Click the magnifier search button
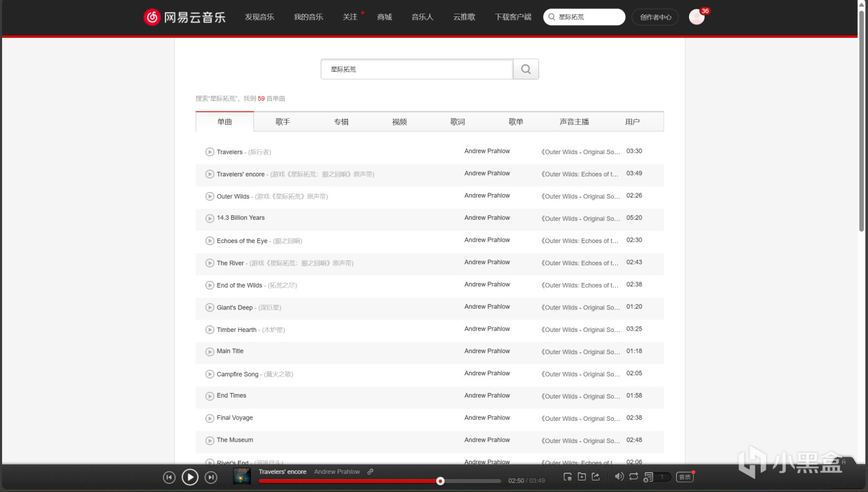The height and width of the screenshot is (492, 868). tap(526, 69)
